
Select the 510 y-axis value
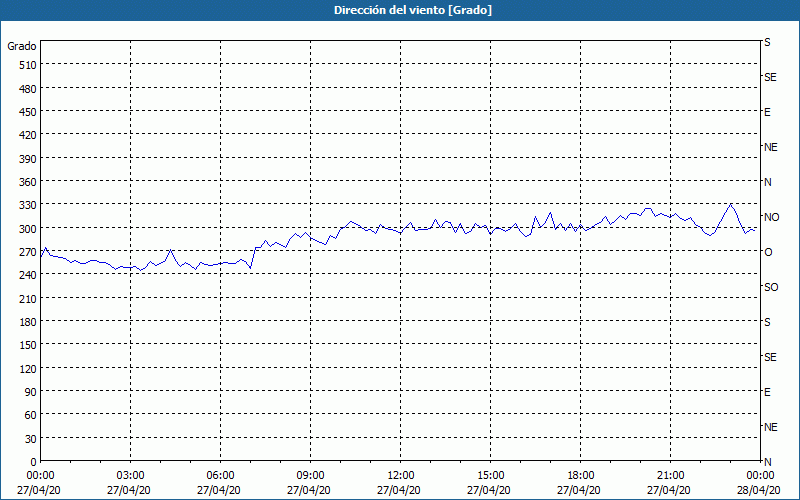pos(28,65)
